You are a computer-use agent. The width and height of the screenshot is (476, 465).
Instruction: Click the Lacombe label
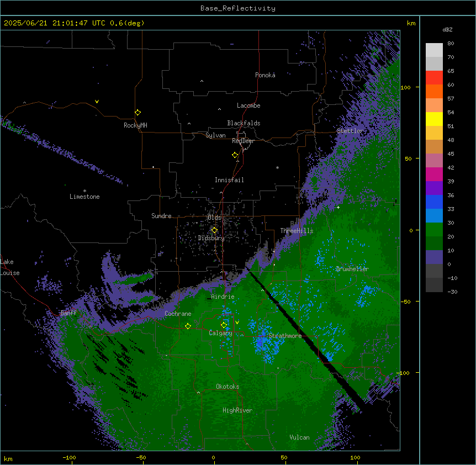(x=248, y=105)
